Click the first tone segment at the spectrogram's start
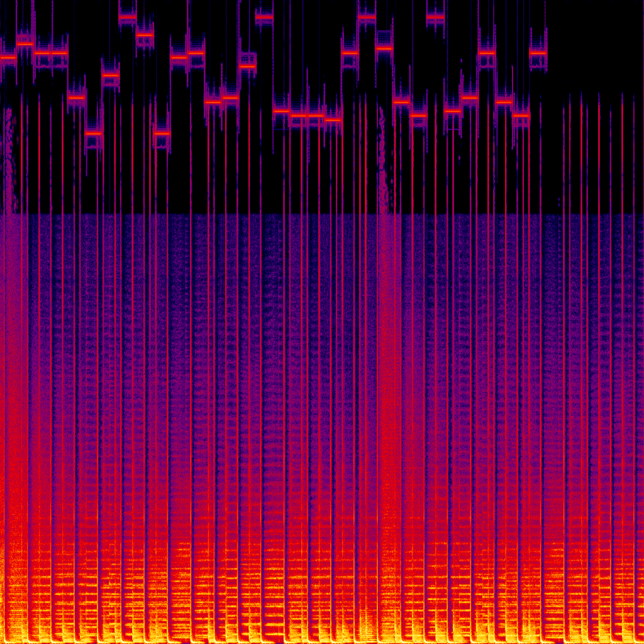Screen dimensions: 644x644 tap(8, 57)
